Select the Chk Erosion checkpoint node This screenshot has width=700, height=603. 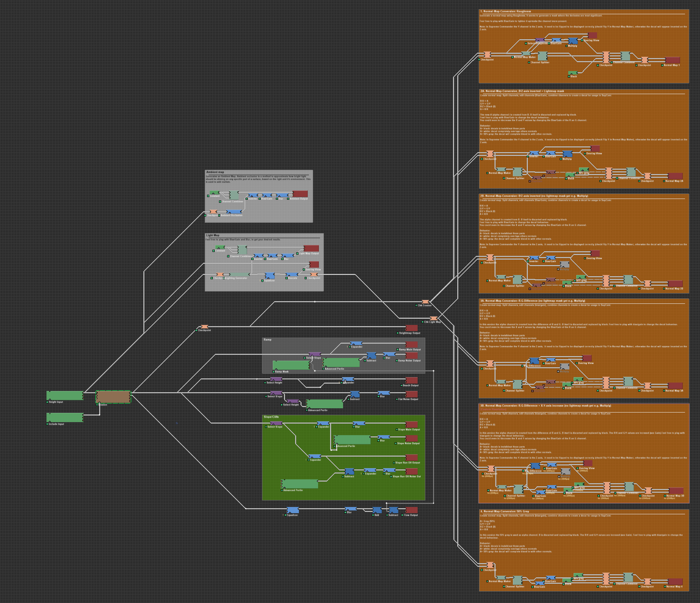point(425,302)
